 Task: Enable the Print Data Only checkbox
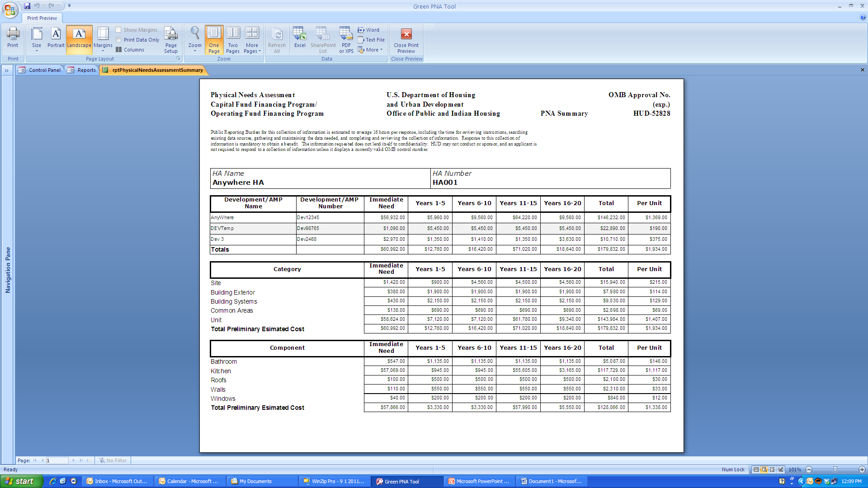coord(118,40)
